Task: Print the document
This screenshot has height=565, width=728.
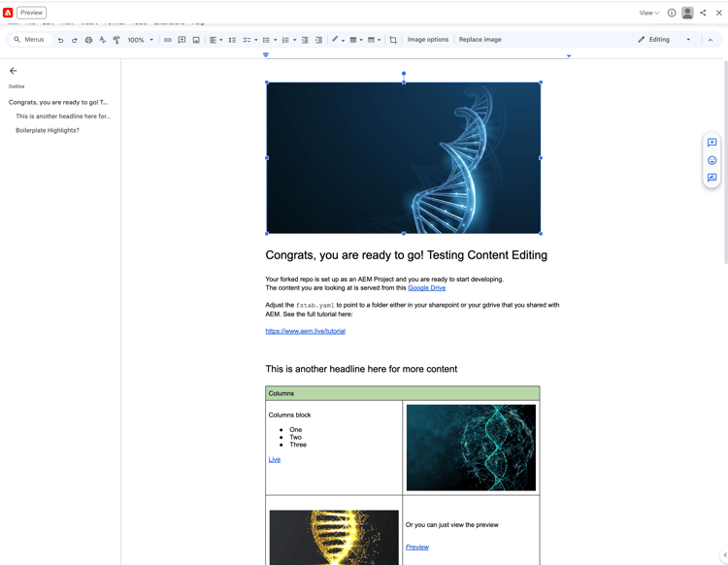Action: 88,40
